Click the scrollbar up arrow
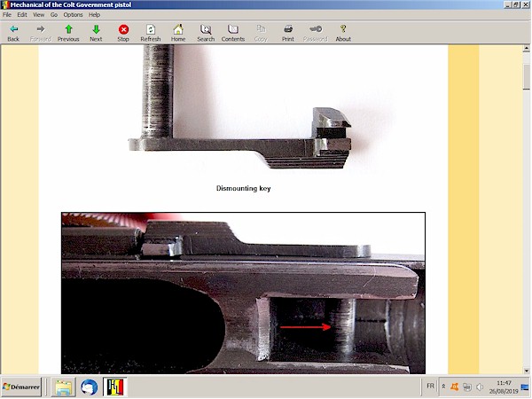Viewport: 532px width, 399px height. (526, 49)
